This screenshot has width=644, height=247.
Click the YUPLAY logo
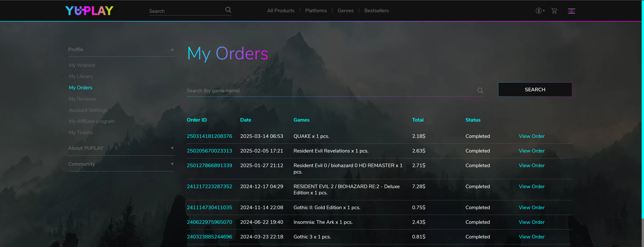89,11
